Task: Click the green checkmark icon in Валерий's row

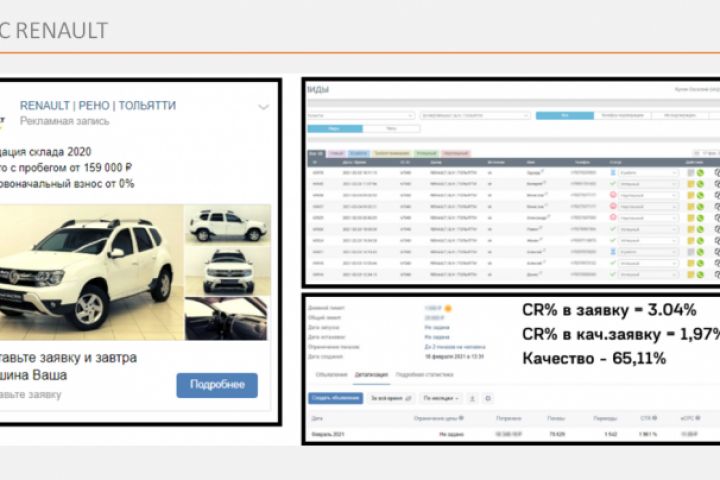Action: click(x=613, y=184)
